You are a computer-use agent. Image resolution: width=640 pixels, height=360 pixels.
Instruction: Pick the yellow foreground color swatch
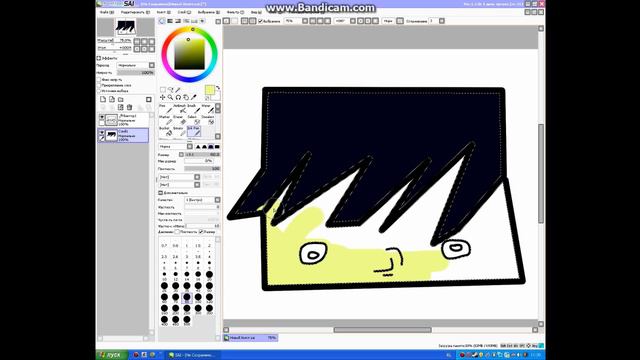pyautogui.click(x=209, y=90)
